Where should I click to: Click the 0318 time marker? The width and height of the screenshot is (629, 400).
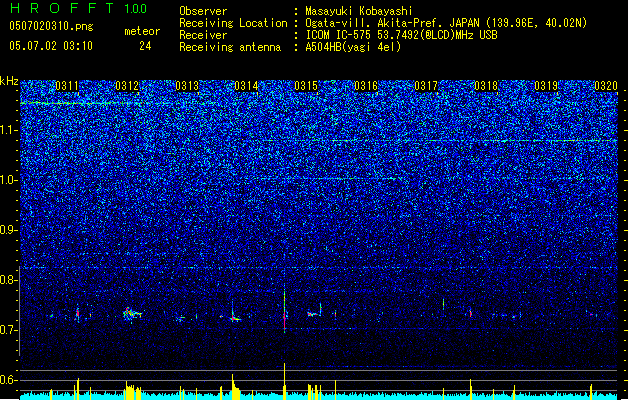(486, 86)
